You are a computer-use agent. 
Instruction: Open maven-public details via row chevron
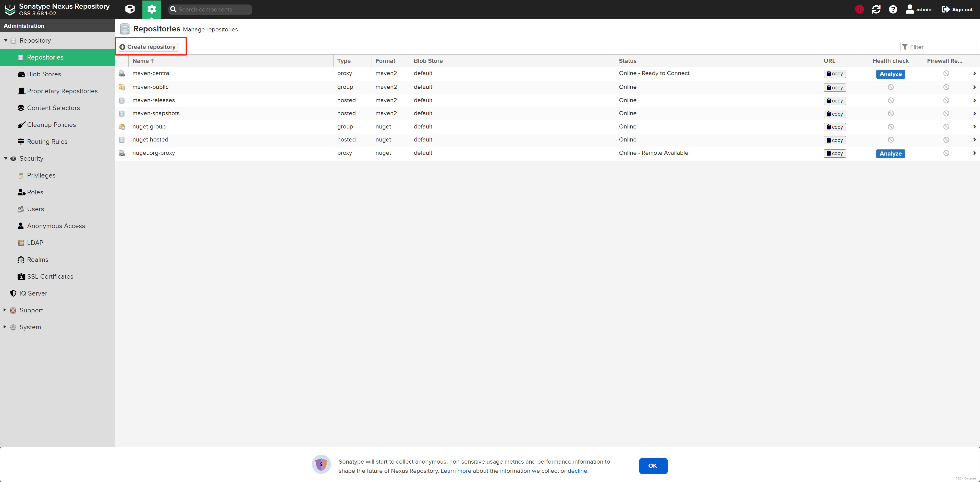pyautogui.click(x=974, y=87)
